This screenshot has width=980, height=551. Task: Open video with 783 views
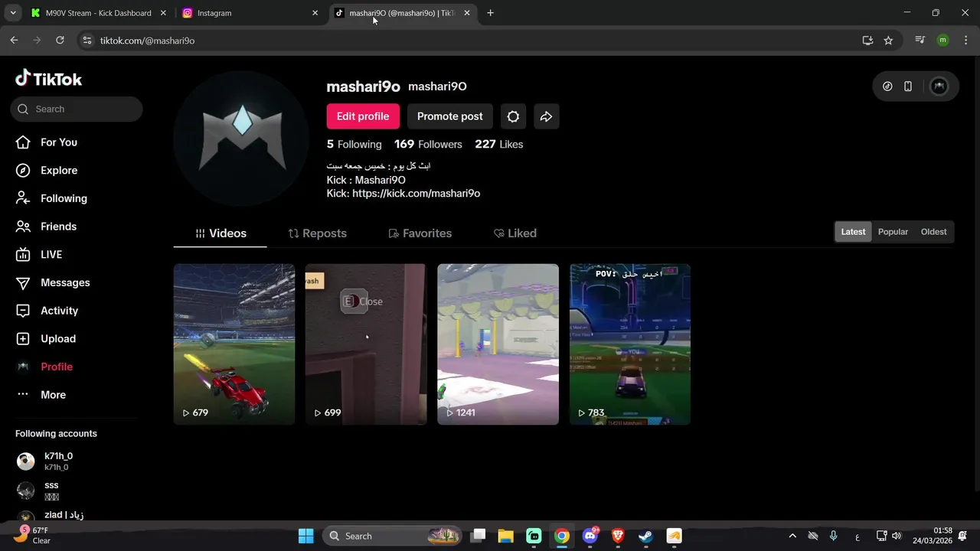(630, 344)
